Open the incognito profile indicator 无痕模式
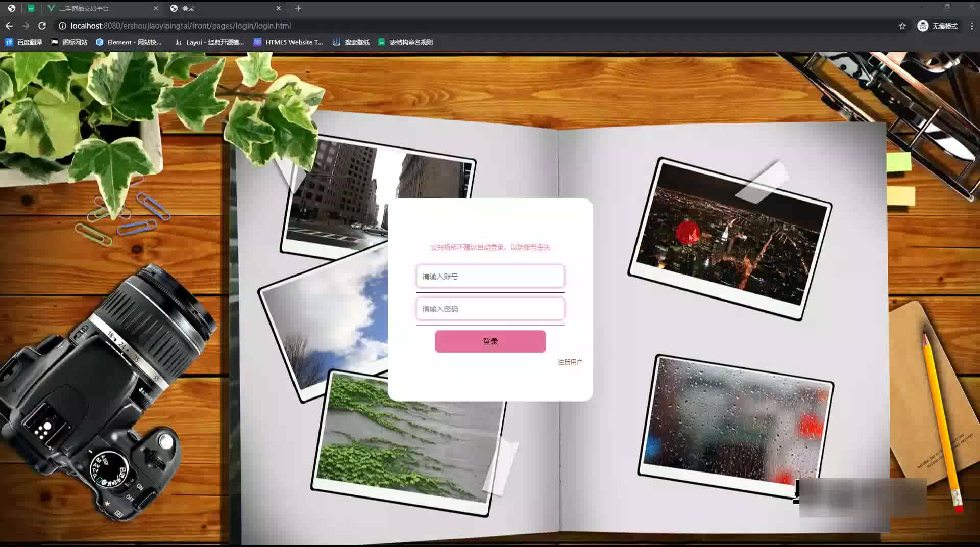The width and height of the screenshot is (980, 547). [938, 26]
